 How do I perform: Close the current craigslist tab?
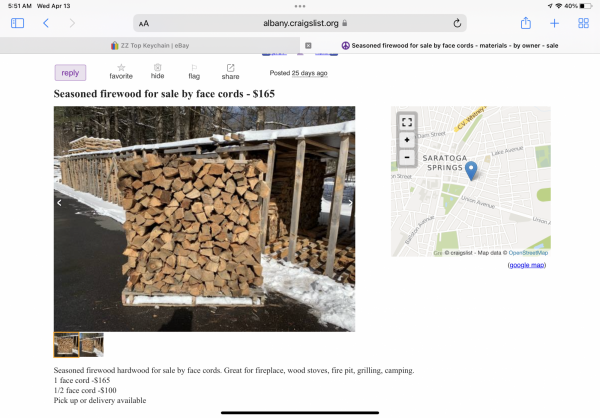[x=308, y=46]
